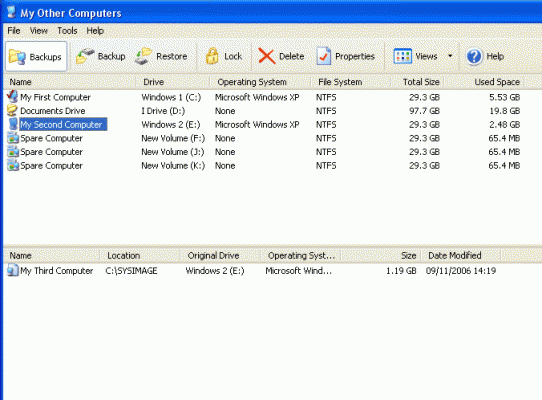
Task: Click the Backups folder icon in toolbar
Action: point(17,56)
